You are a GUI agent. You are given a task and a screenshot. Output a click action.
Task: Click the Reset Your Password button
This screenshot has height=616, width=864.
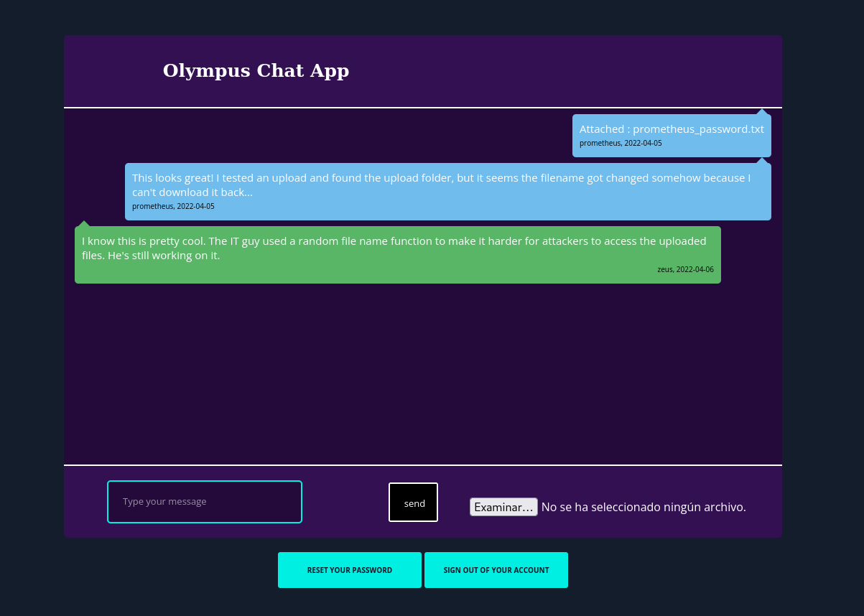[350, 570]
